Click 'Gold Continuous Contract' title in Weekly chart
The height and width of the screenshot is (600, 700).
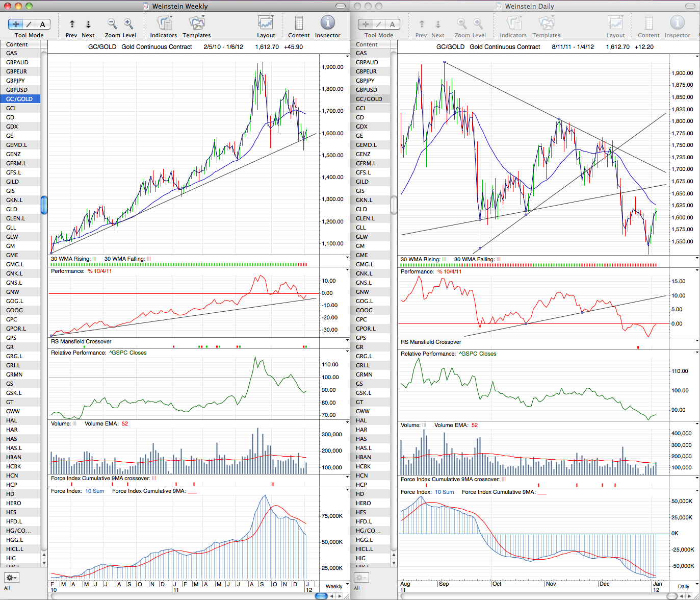(157, 46)
